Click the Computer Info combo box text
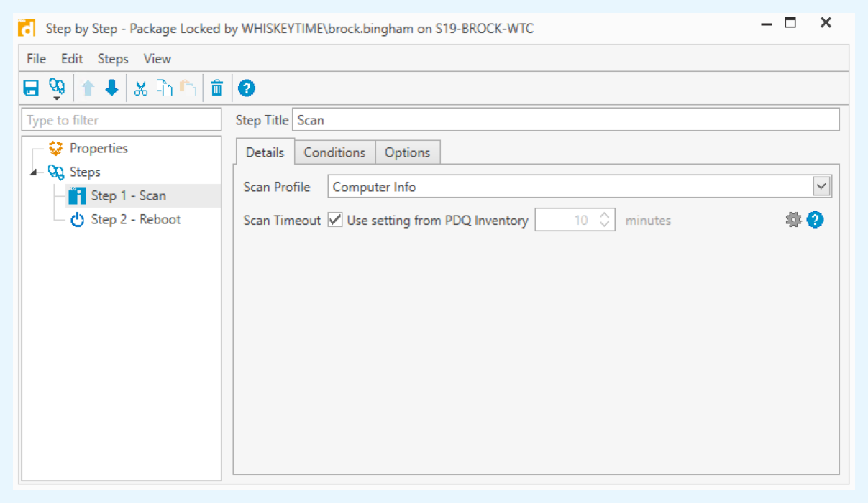This screenshot has width=868, height=503. pyautogui.click(x=375, y=187)
